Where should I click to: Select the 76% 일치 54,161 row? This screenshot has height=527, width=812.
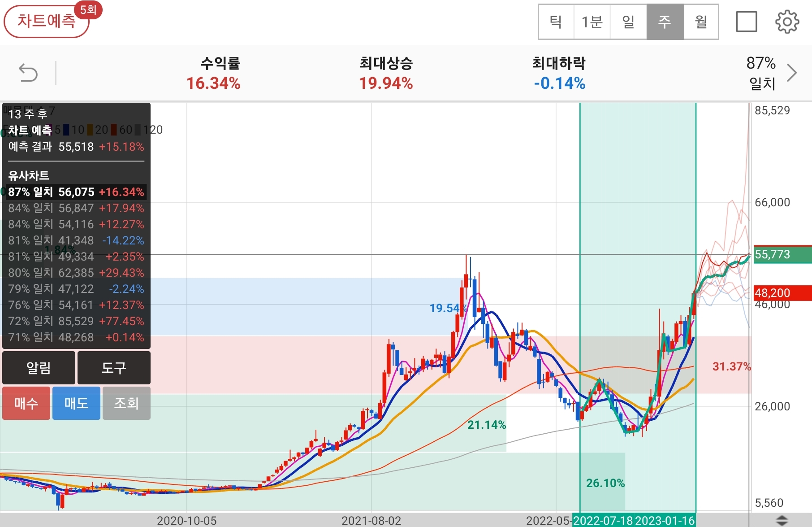click(76, 305)
